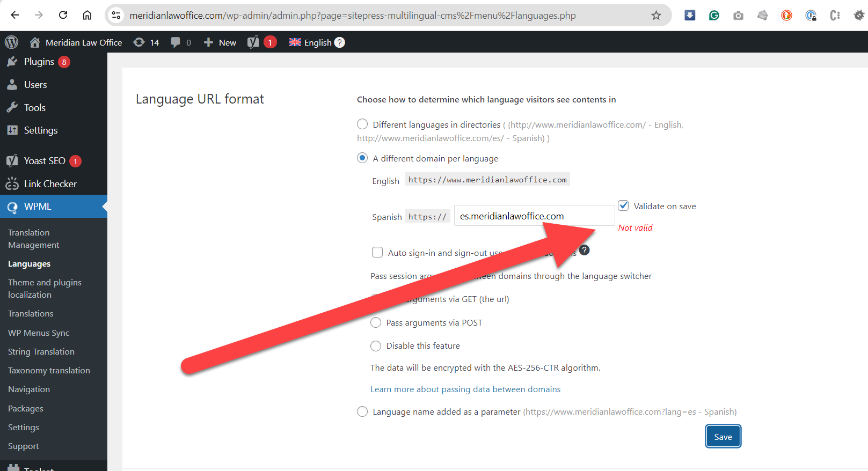The height and width of the screenshot is (471, 868).
Task: Open WP Menus Sync
Action: [x=39, y=333]
